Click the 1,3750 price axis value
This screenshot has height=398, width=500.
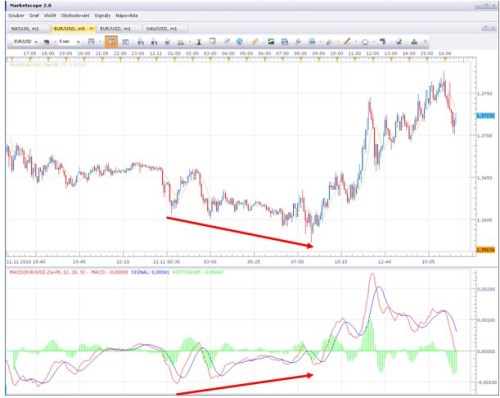pos(485,94)
